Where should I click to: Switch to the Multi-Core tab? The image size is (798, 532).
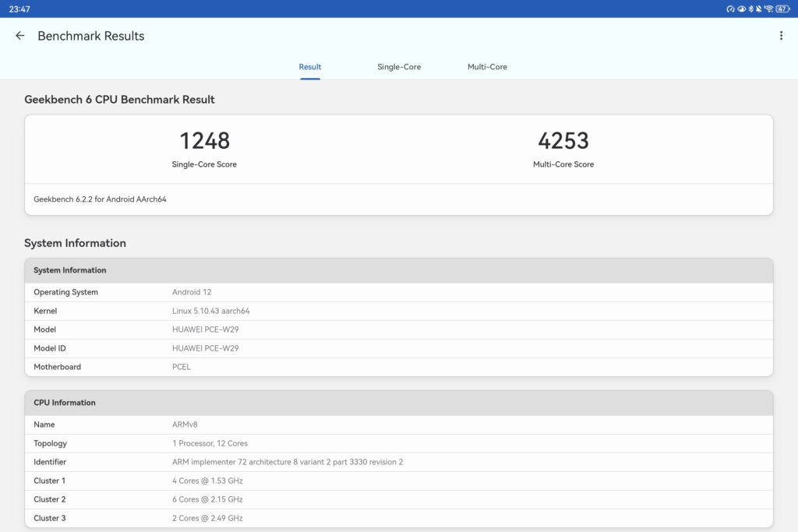point(487,67)
